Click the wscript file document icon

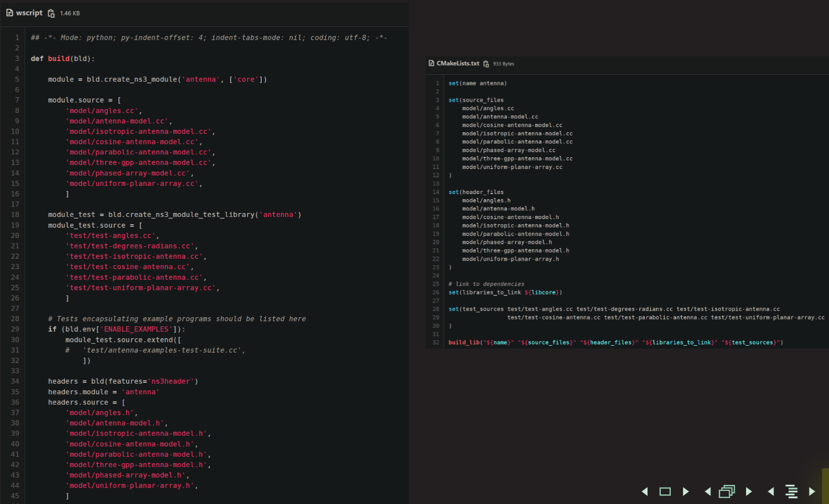point(10,13)
